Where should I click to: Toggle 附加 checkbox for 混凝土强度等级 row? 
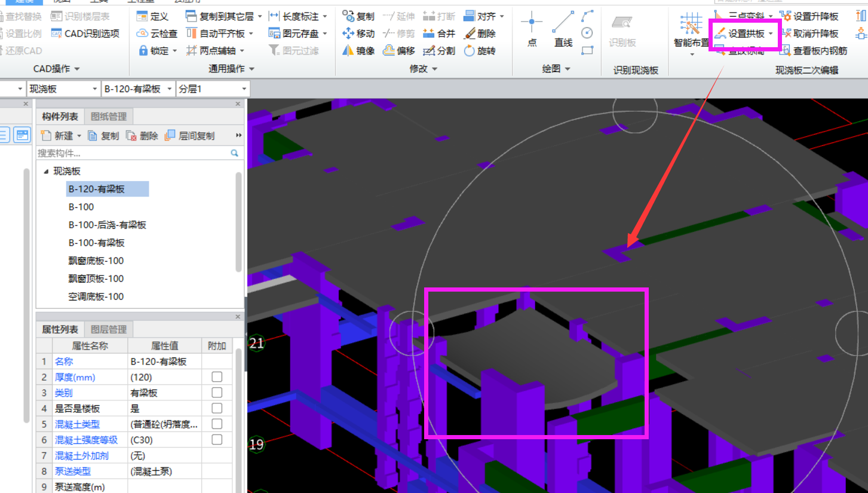pyautogui.click(x=217, y=440)
